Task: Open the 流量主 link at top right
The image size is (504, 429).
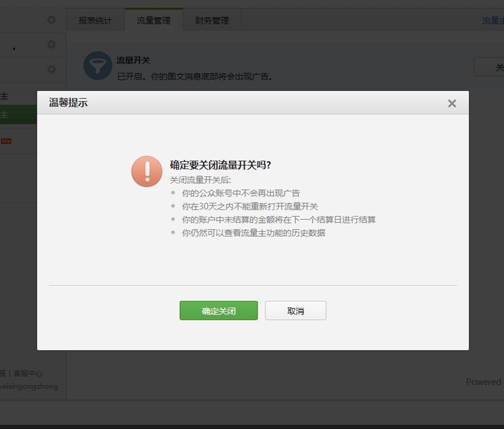Action: click(492, 20)
